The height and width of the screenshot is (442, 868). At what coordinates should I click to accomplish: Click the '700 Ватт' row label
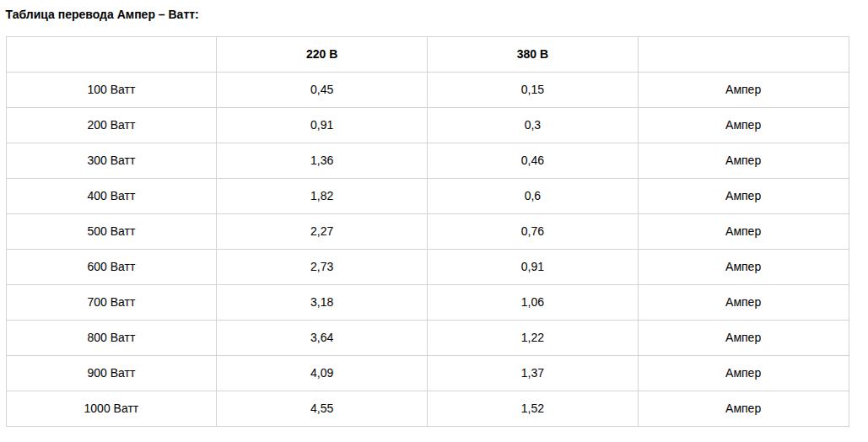(x=111, y=302)
